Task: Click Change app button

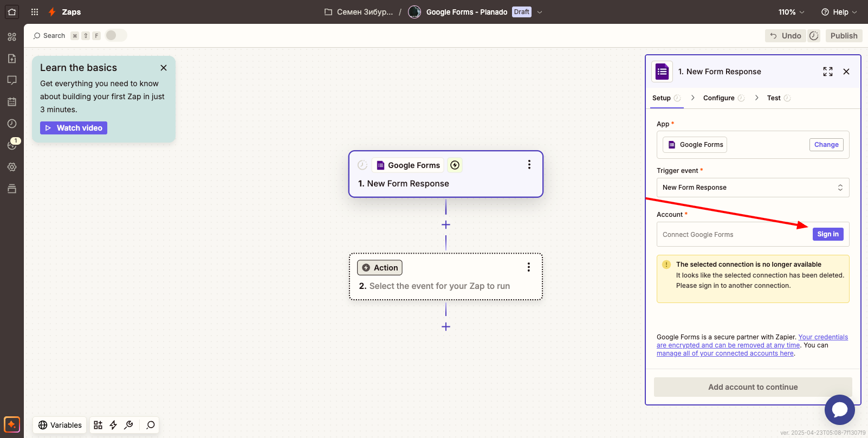Action: coord(826,145)
